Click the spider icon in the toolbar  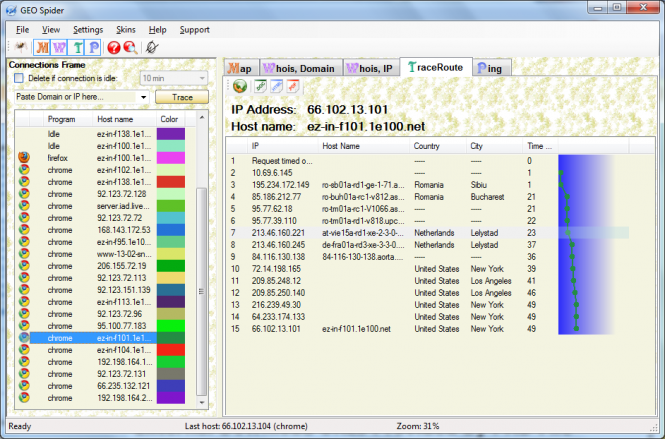pyautogui.click(x=20, y=47)
